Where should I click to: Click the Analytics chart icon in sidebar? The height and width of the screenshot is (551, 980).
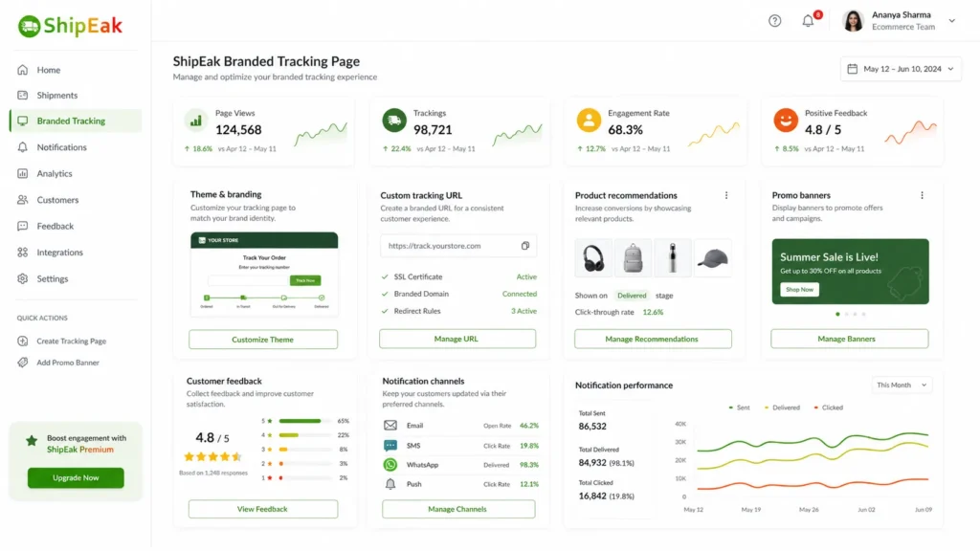tap(23, 174)
